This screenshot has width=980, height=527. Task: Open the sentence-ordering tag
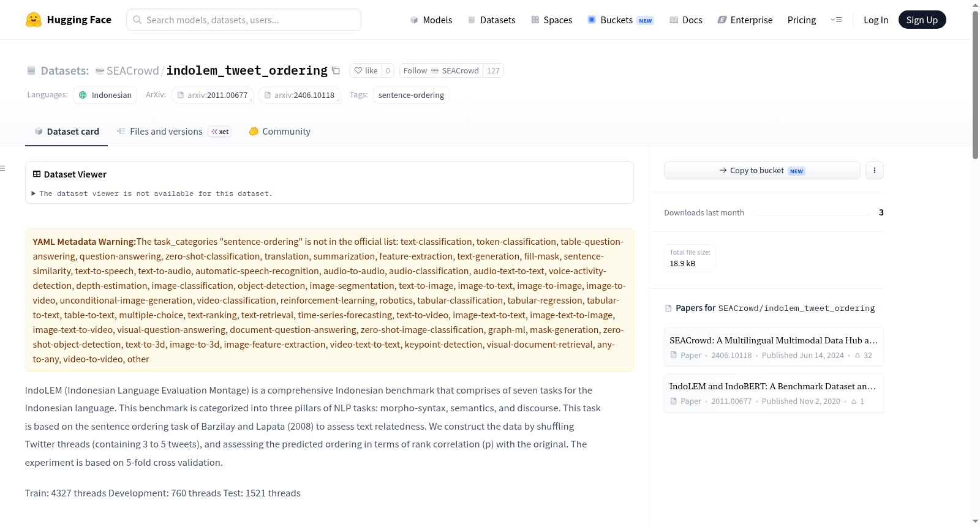click(x=411, y=95)
